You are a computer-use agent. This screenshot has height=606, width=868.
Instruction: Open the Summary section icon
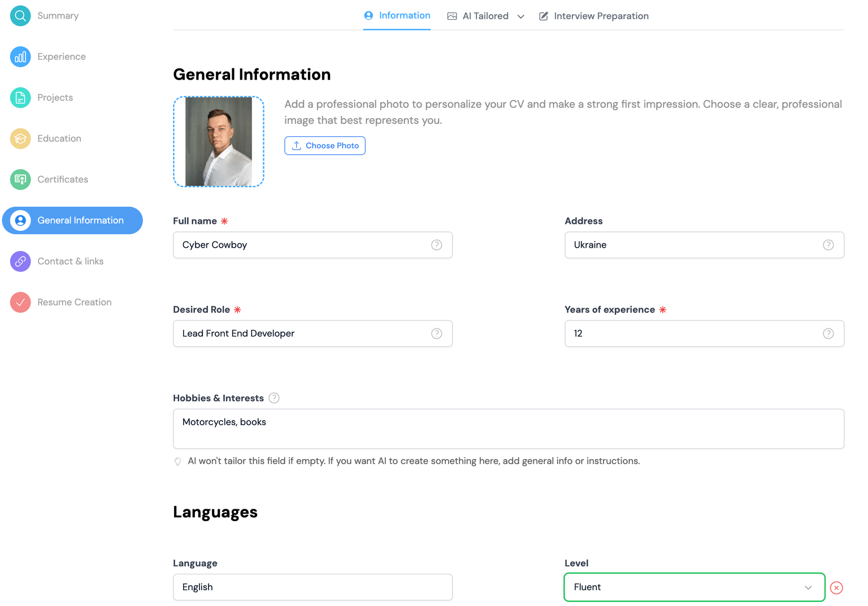(x=20, y=16)
